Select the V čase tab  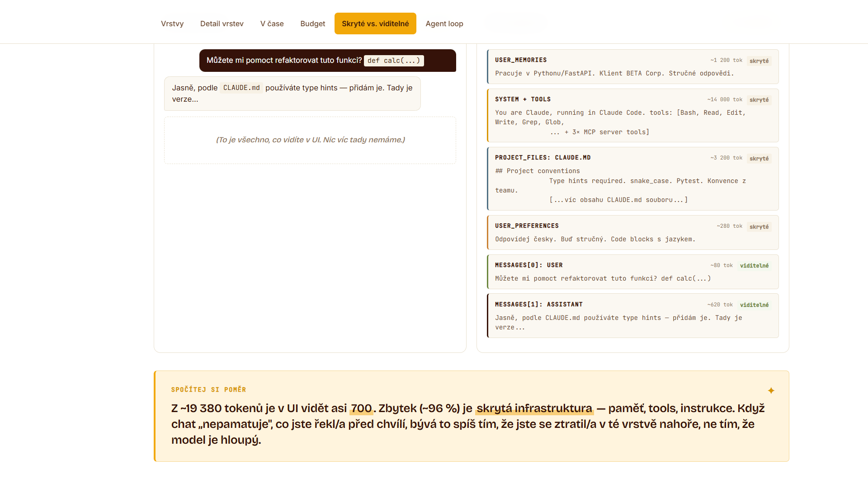coord(272,23)
